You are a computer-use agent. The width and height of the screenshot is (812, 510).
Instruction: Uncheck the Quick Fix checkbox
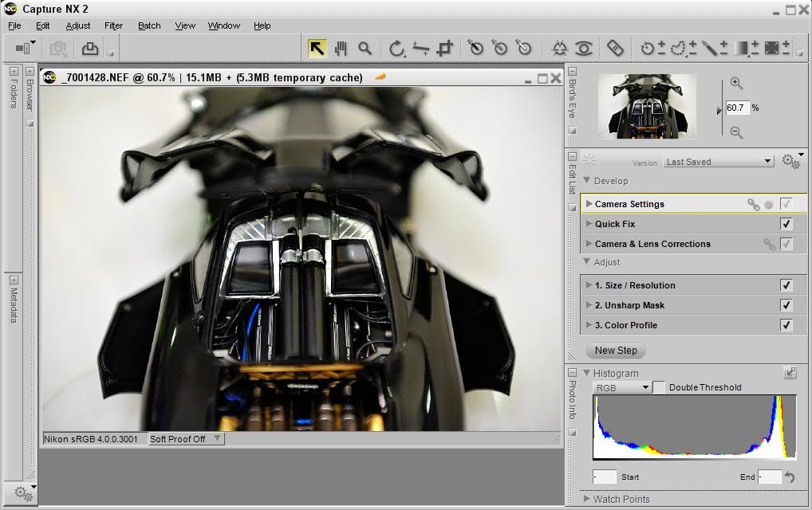(786, 224)
